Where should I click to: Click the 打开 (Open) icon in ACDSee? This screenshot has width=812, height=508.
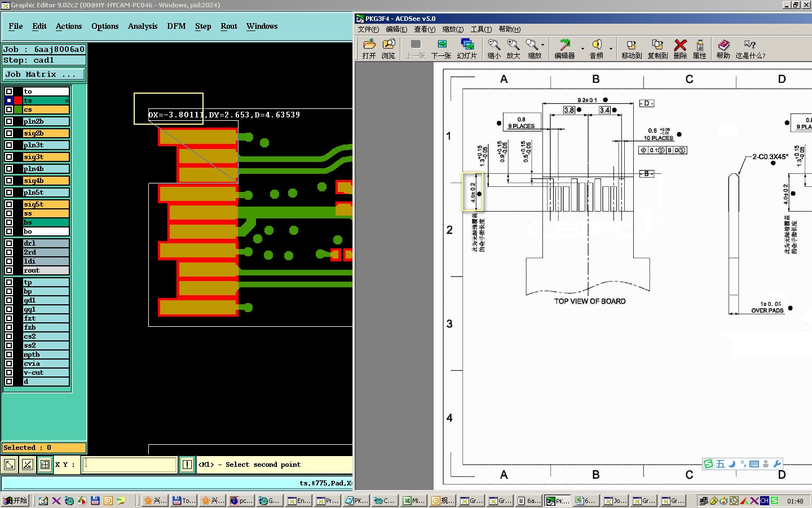point(369,45)
